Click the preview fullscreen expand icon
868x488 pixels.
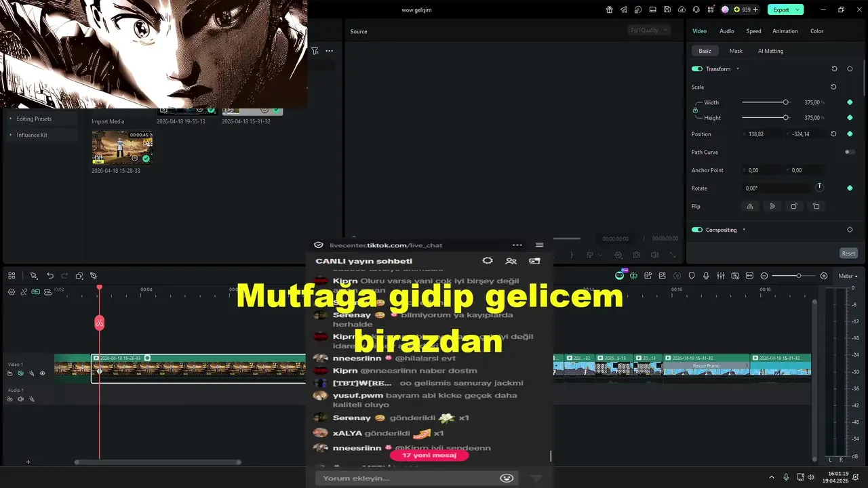[673, 255]
